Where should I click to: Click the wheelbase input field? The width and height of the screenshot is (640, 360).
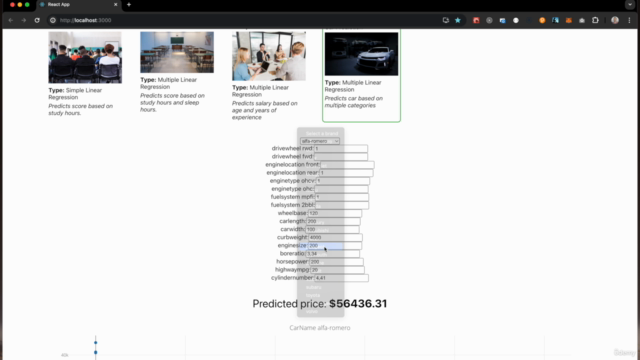pos(335,213)
